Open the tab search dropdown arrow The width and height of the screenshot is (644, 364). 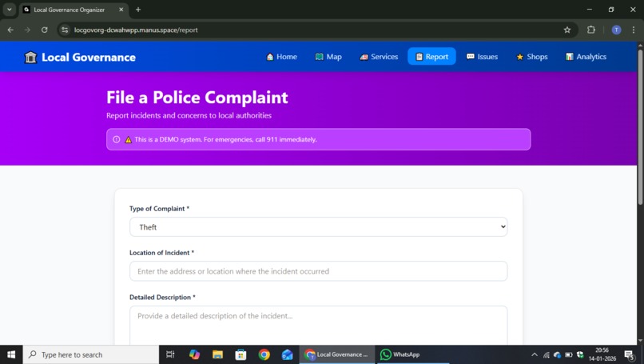9,10
